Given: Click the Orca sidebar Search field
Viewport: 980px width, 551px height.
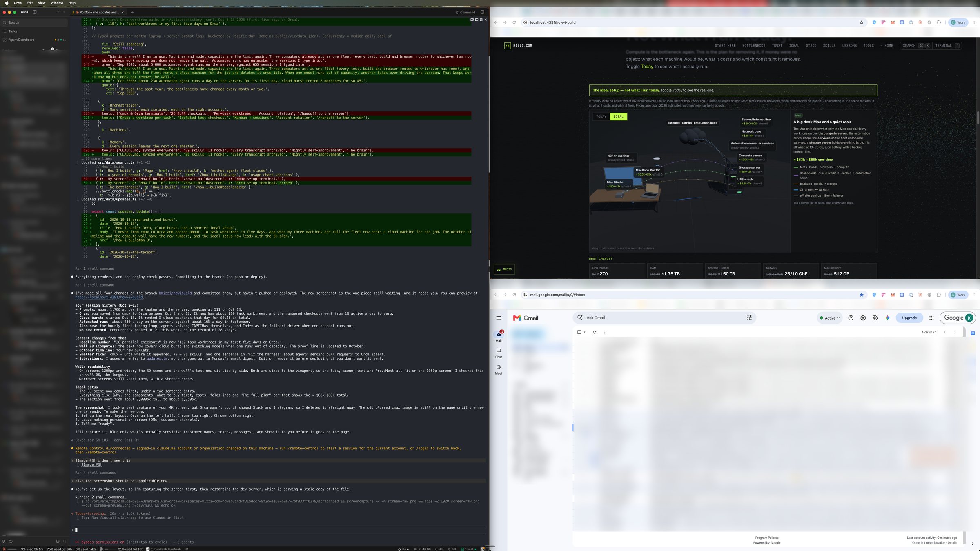Looking at the screenshot, I should coord(34,22).
